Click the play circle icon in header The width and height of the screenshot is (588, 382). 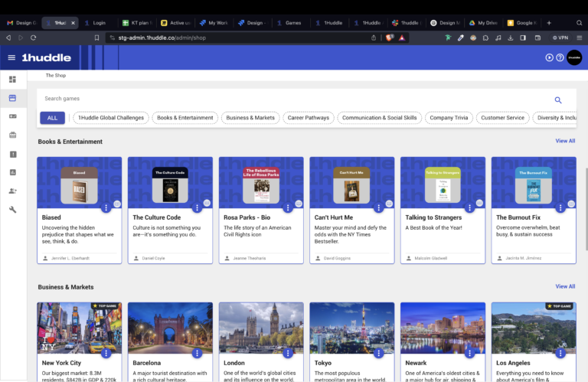tap(549, 57)
